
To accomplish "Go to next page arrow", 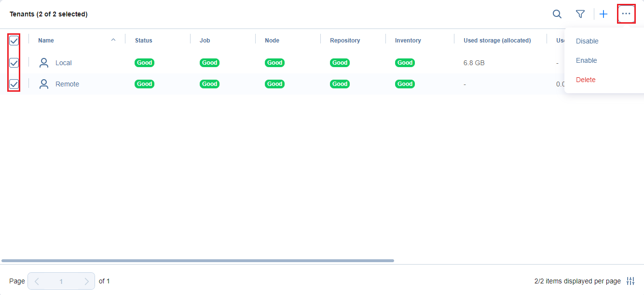I will click(x=86, y=281).
